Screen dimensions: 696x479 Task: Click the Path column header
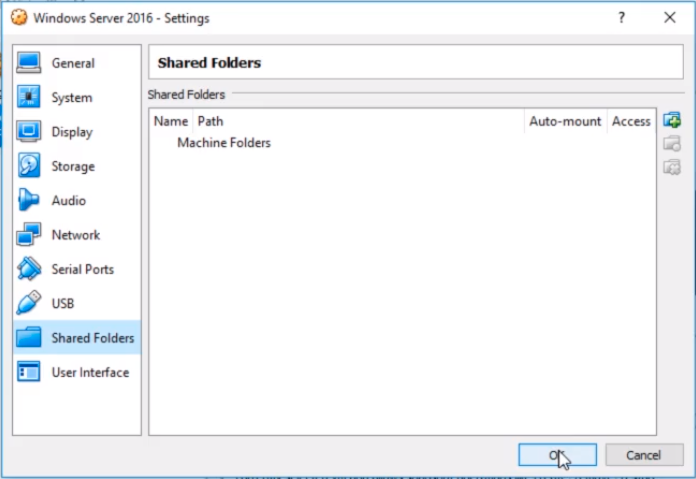click(x=359, y=121)
